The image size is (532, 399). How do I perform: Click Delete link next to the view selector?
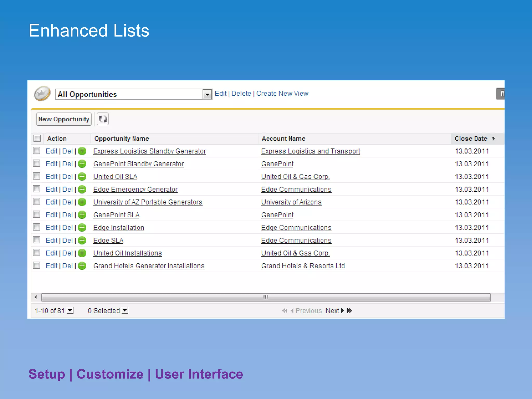pos(241,94)
